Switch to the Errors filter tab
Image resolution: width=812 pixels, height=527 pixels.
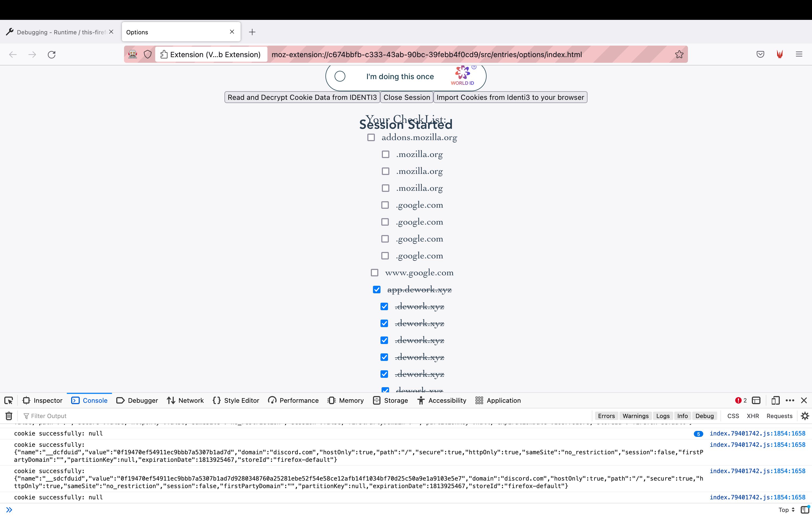pos(606,415)
